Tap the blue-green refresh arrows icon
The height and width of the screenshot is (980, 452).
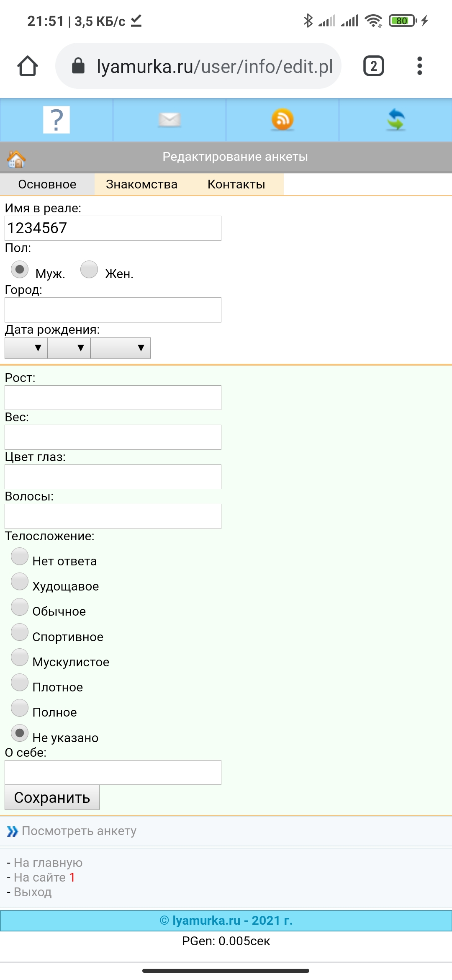[x=396, y=120]
